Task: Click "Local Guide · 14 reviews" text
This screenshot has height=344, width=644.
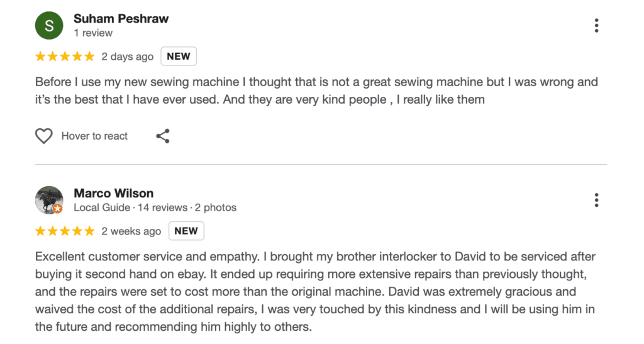Action: click(131, 208)
